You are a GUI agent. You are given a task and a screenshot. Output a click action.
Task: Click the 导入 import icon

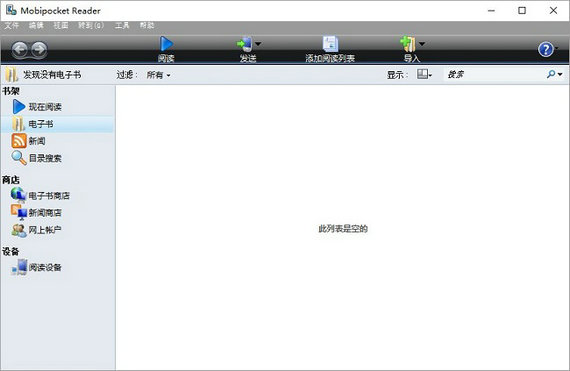[408, 44]
